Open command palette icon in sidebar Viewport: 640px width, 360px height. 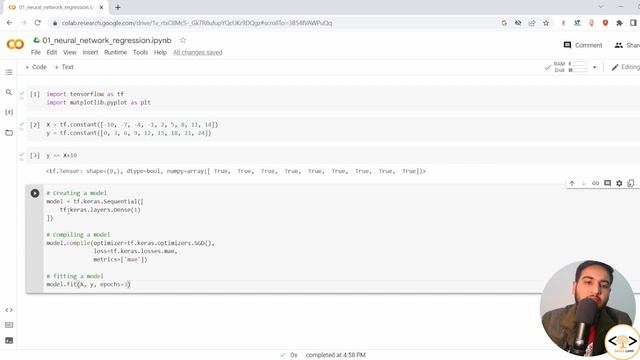click(x=9, y=325)
